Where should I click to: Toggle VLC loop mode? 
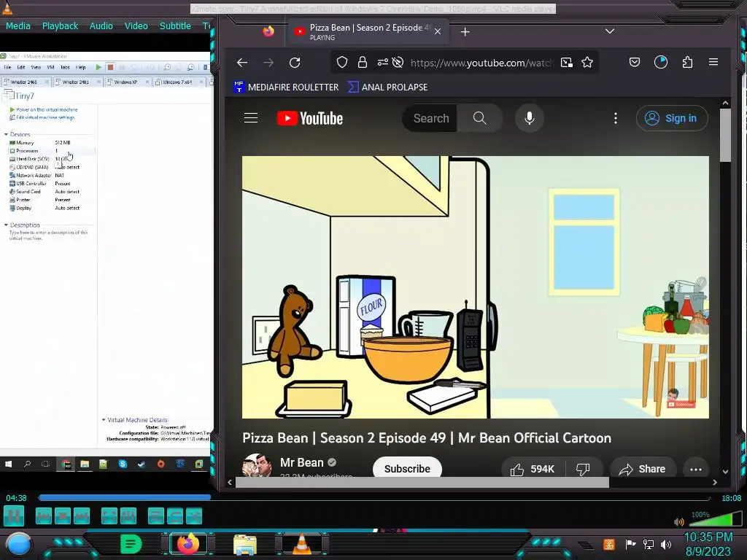tap(175, 516)
